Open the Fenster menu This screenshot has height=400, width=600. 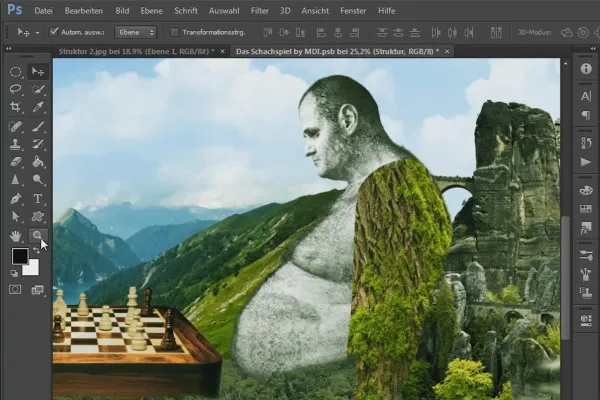(353, 11)
